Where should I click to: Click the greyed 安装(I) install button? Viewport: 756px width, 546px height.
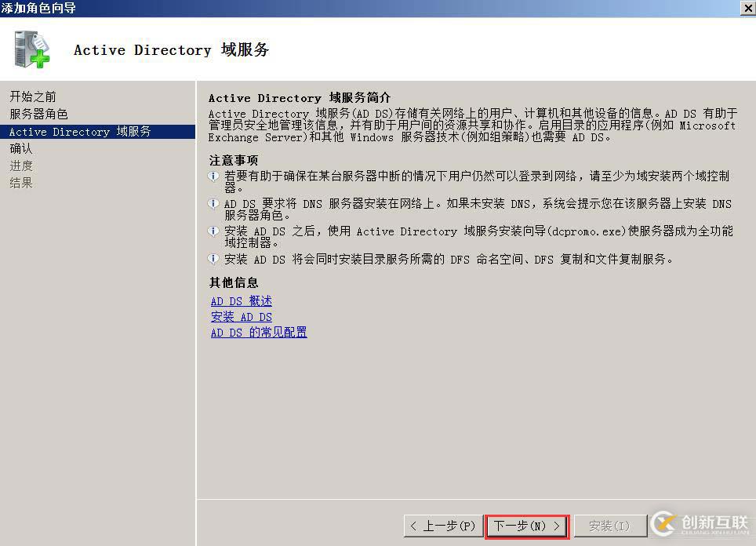click(610, 526)
